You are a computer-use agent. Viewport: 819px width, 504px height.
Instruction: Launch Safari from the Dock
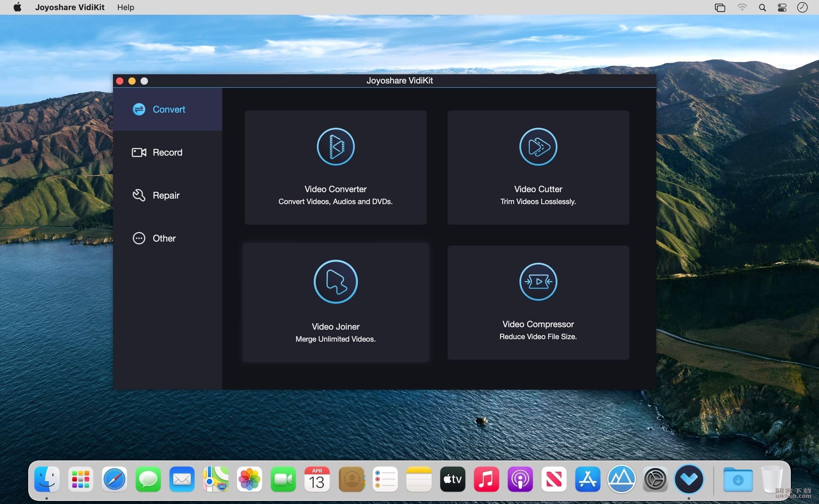[114, 479]
